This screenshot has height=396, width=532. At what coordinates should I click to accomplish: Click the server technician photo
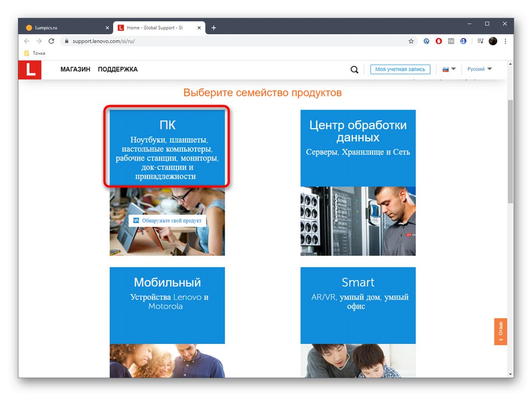tap(358, 221)
